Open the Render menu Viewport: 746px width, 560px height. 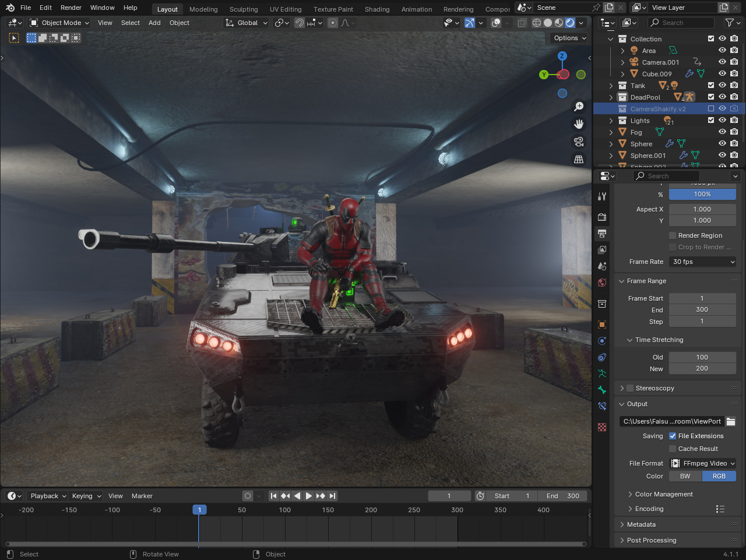[x=71, y=8]
